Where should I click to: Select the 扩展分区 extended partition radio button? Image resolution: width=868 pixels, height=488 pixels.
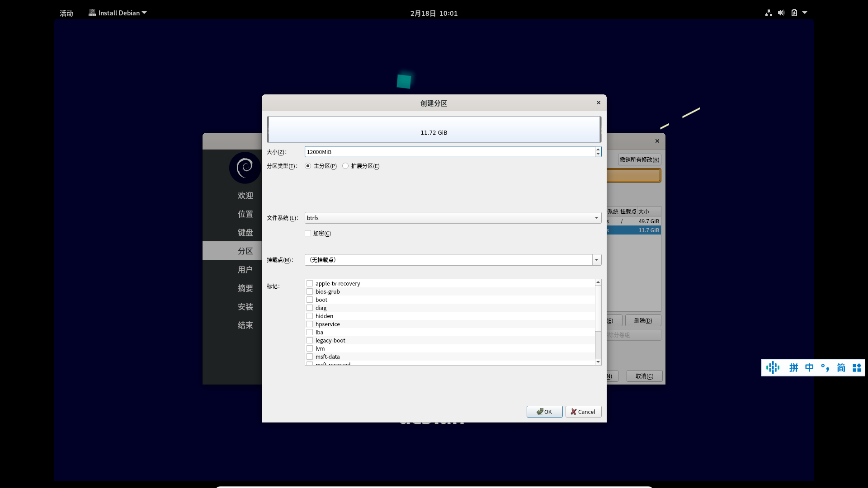click(345, 166)
